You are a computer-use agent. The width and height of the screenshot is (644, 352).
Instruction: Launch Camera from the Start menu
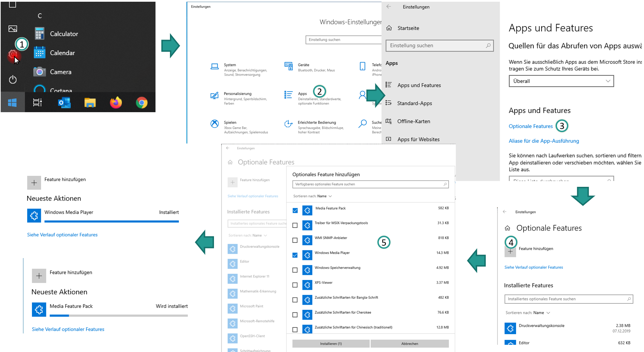coord(53,72)
